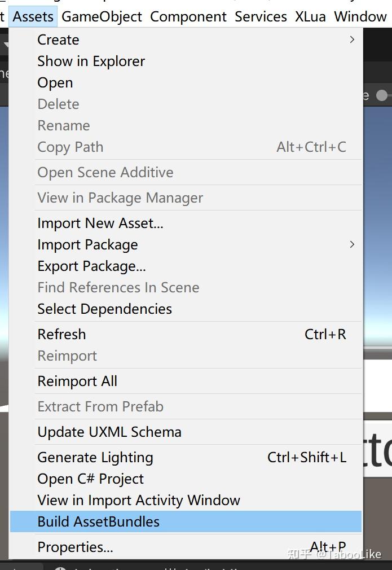This screenshot has width=392, height=570.
Task: Open the Services menu
Action: click(x=261, y=17)
